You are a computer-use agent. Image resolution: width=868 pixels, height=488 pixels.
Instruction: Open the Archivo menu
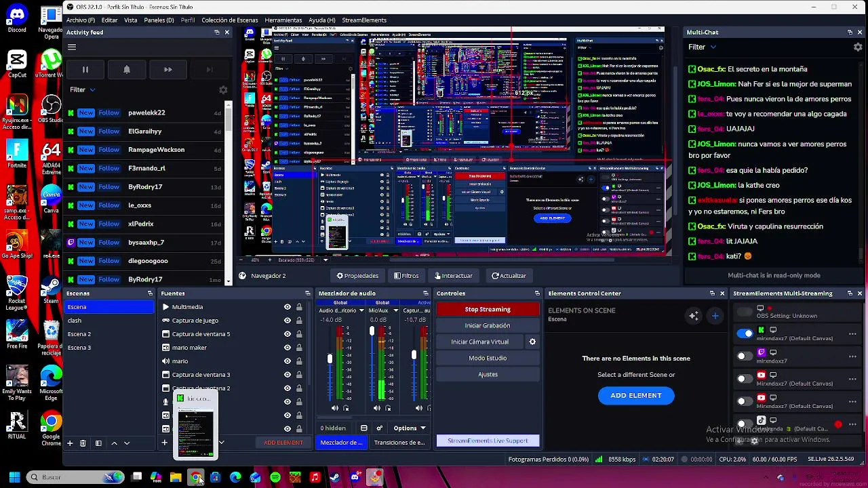click(x=81, y=20)
